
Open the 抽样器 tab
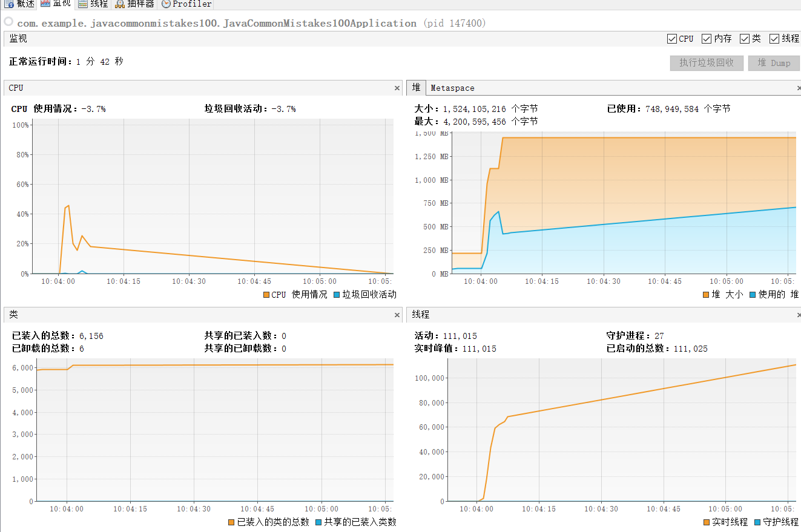[134, 4]
